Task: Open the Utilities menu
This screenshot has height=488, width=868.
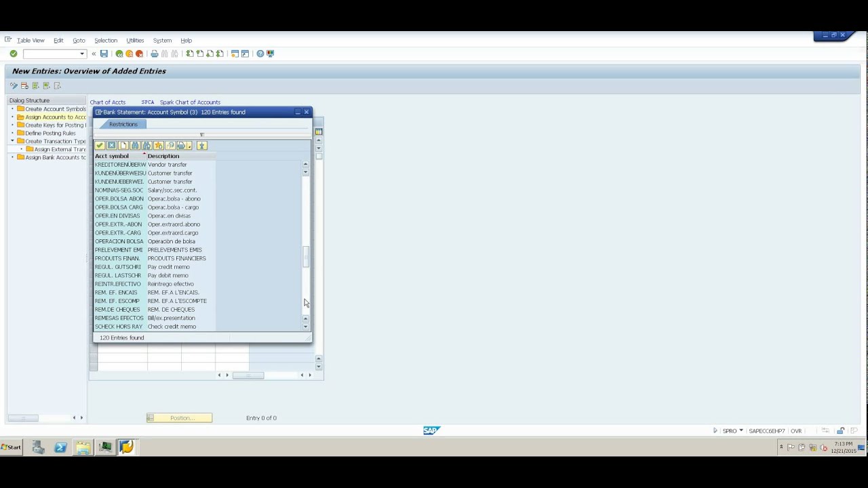Action: click(135, 41)
